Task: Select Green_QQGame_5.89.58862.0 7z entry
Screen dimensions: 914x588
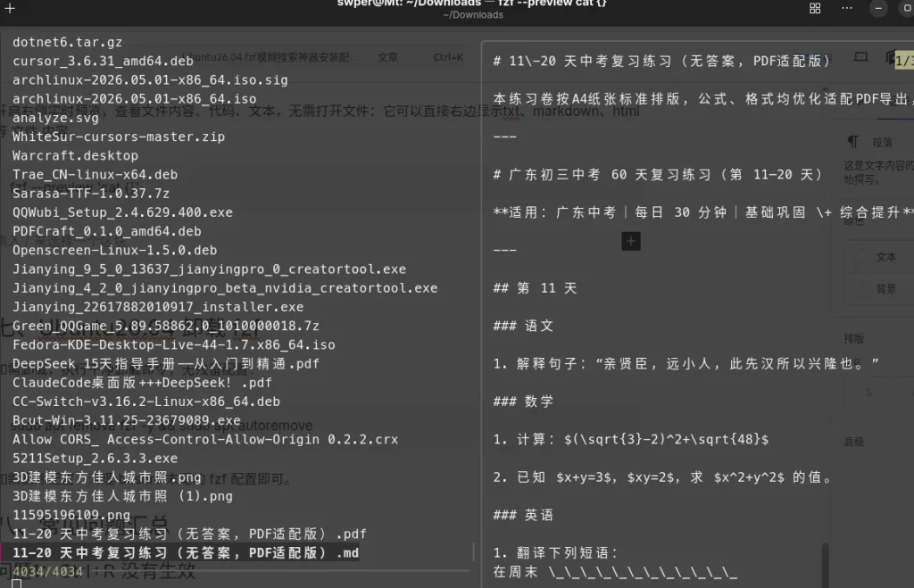Action: 165,326
